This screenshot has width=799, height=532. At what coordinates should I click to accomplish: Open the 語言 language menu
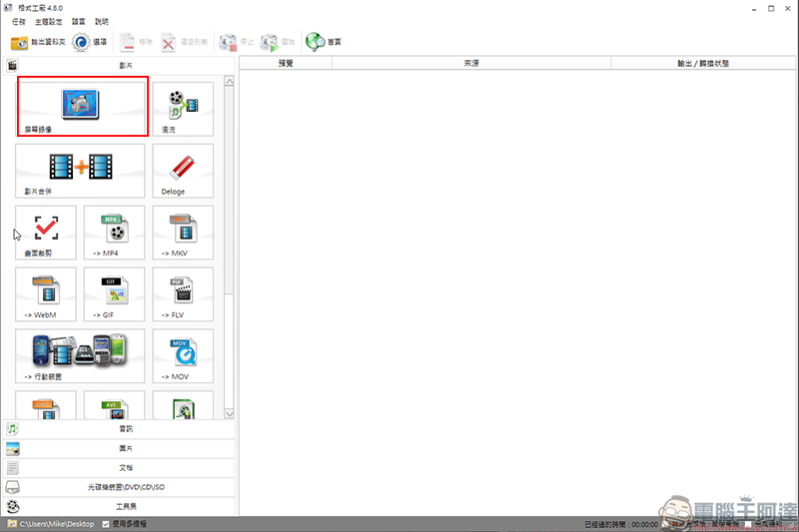pyautogui.click(x=79, y=21)
